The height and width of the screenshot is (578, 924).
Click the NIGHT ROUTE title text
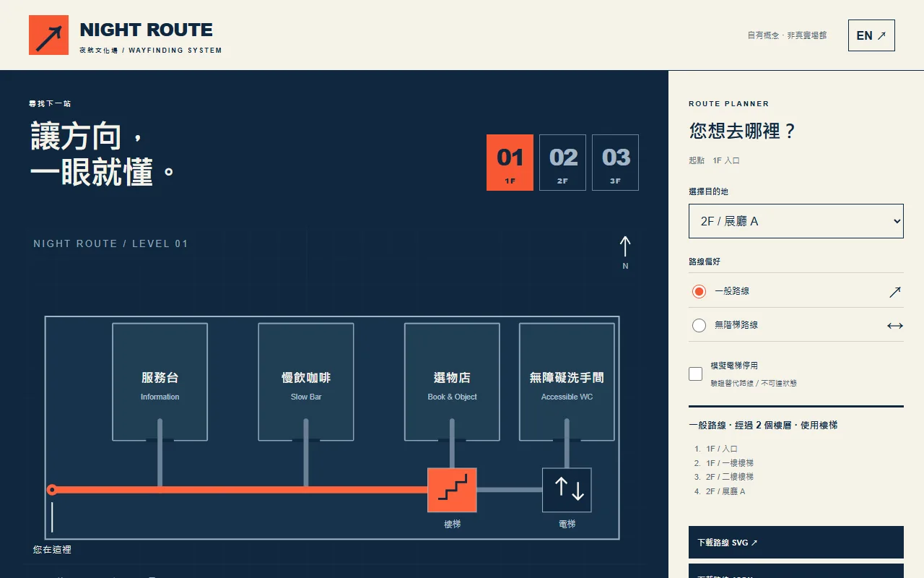click(x=147, y=30)
